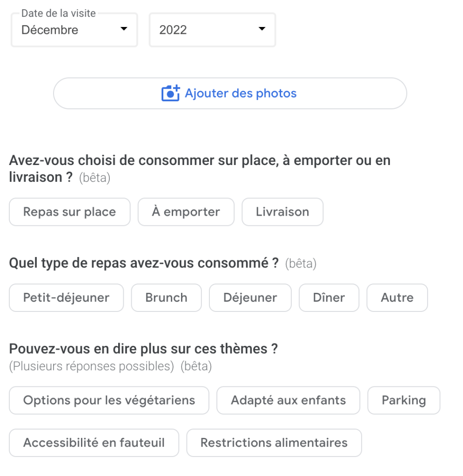Image resolution: width=463 pixels, height=476 pixels.
Task: Click the Date de la visite label
Action: pyautogui.click(x=59, y=13)
